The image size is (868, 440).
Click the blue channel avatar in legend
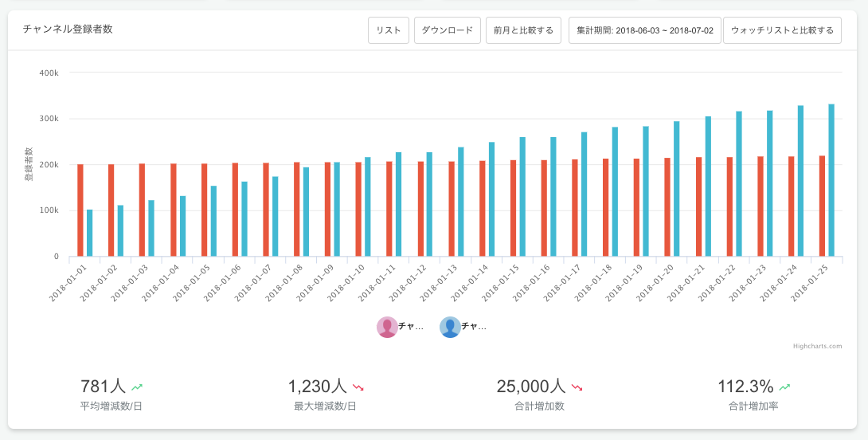click(x=450, y=327)
